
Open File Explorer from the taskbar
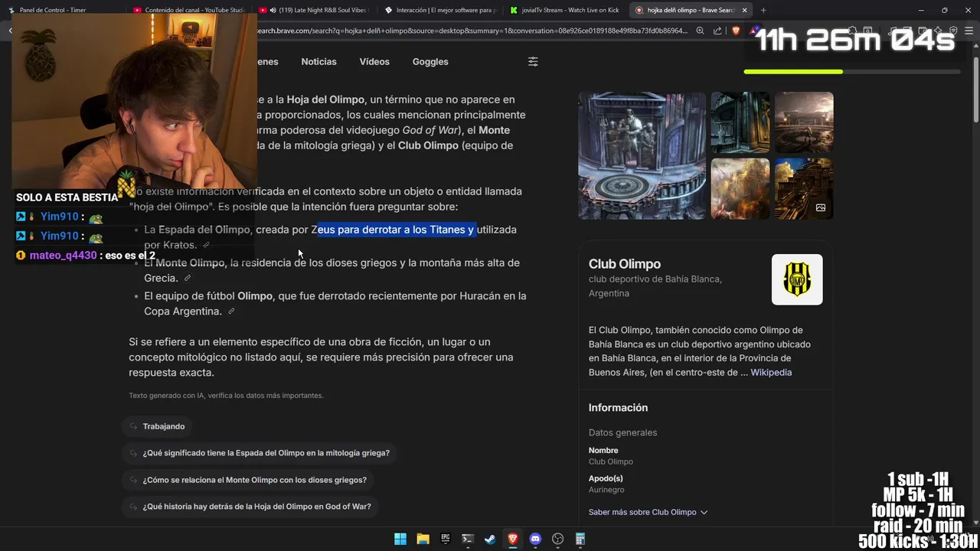(x=423, y=539)
